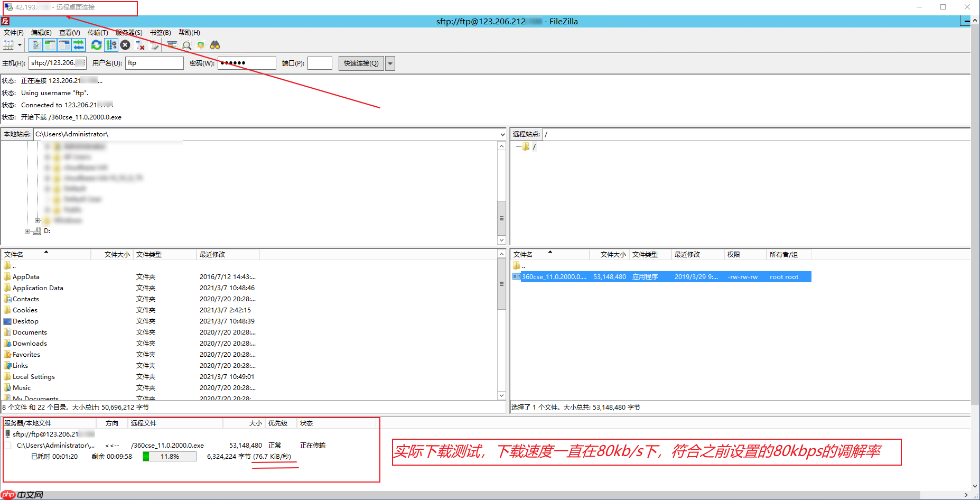The image size is (980, 500).
Task: Open the 传输(T) menu
Action: pos(98,32)
